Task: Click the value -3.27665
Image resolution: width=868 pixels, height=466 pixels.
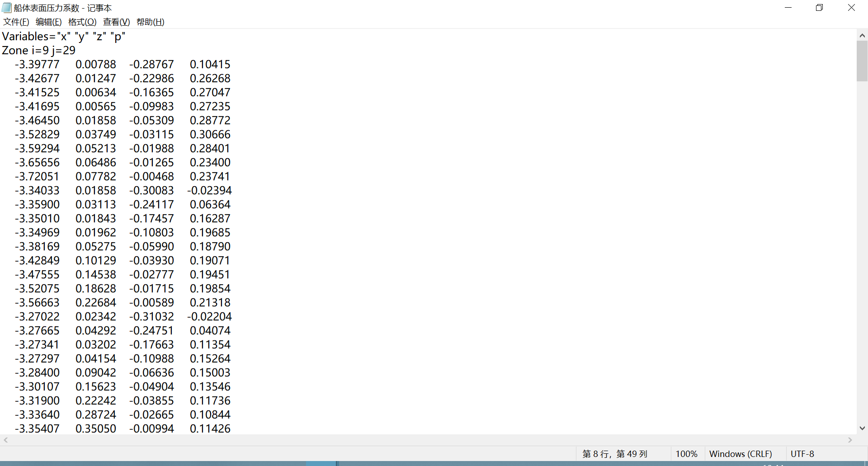Action: (x=37, y=331)
